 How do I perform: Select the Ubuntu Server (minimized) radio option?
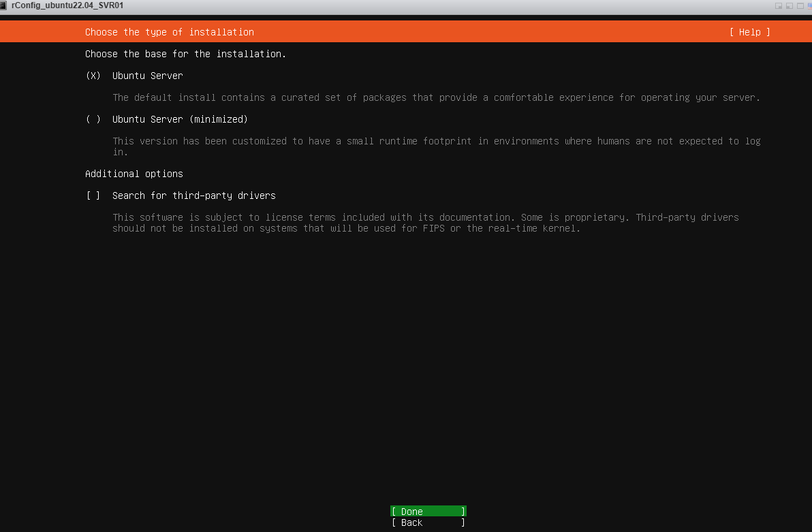tap(93, 119)
